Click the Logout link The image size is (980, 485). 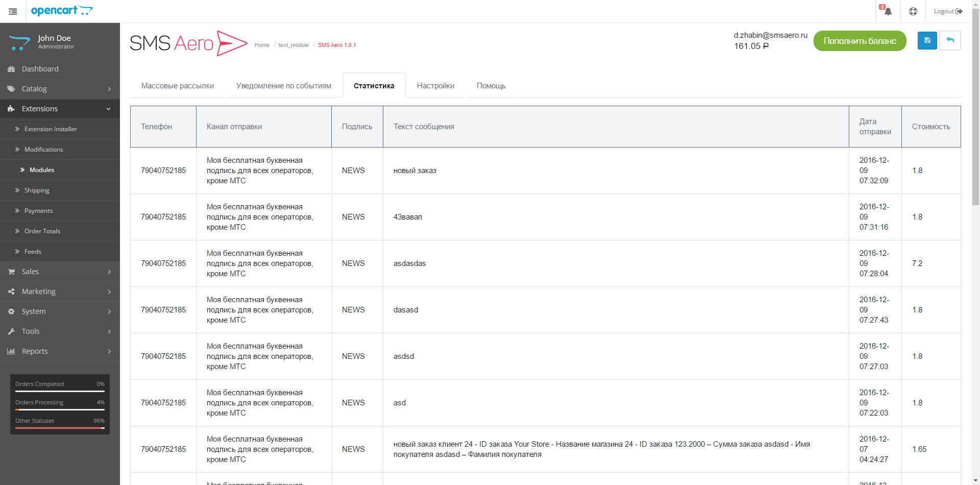click(x=948, y=11)
